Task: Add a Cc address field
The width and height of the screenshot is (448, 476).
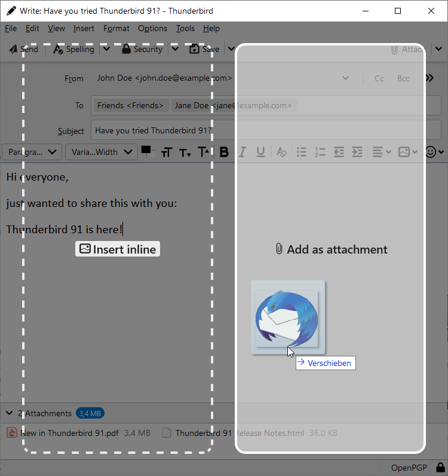Action: coord(379,78)
